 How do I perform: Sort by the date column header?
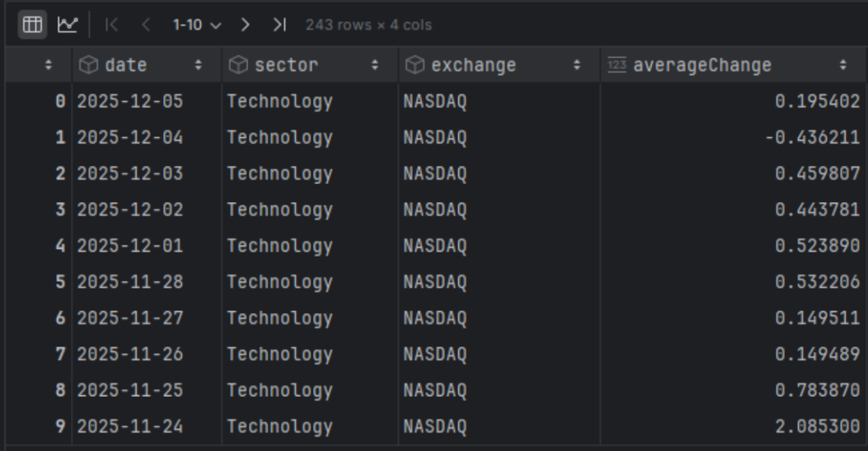126,66
